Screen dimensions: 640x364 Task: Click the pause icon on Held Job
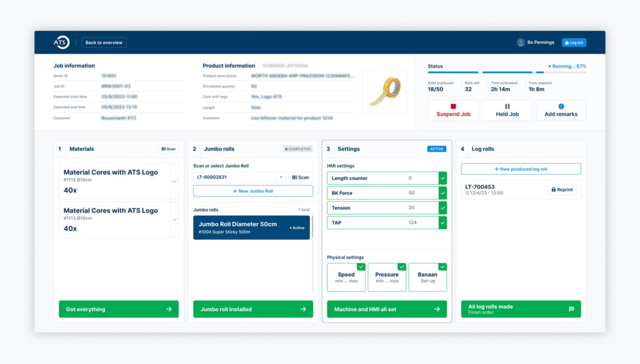507,106
